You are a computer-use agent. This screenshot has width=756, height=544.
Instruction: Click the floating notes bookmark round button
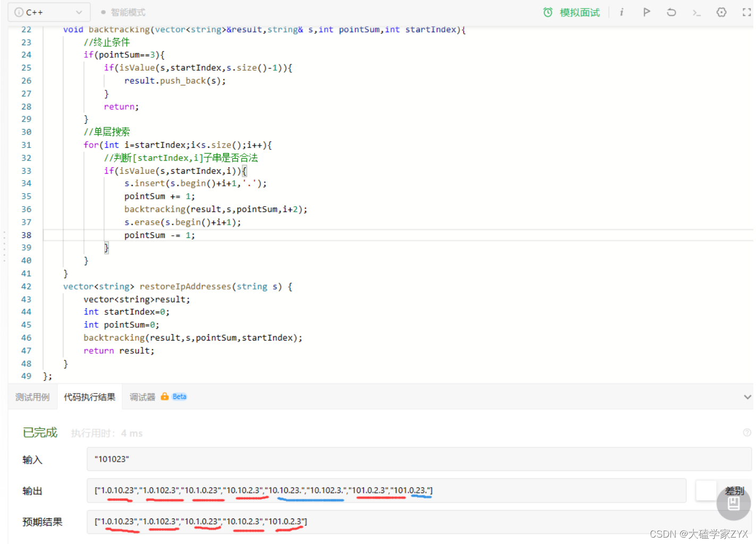tap(733, 503)
